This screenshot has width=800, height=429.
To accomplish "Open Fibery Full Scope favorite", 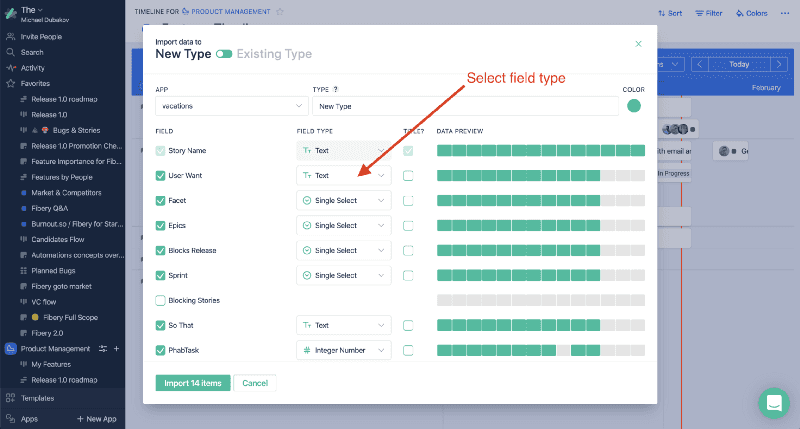I will [70, 317].
